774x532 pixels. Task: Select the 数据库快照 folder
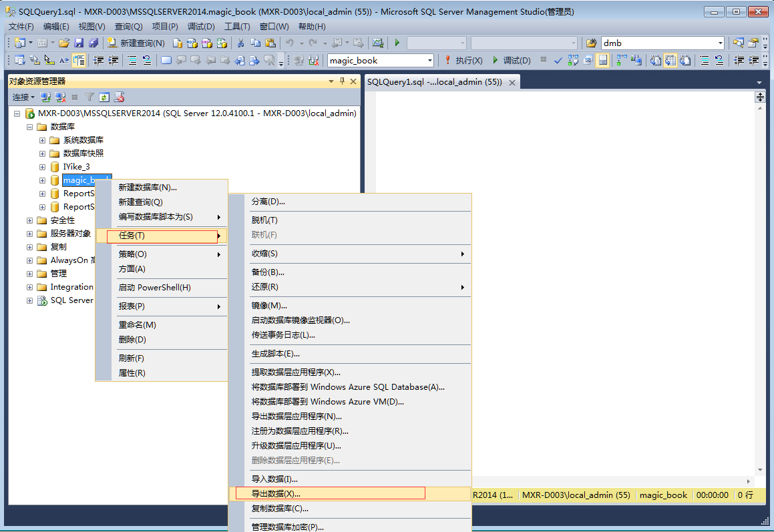click(83, 154)
